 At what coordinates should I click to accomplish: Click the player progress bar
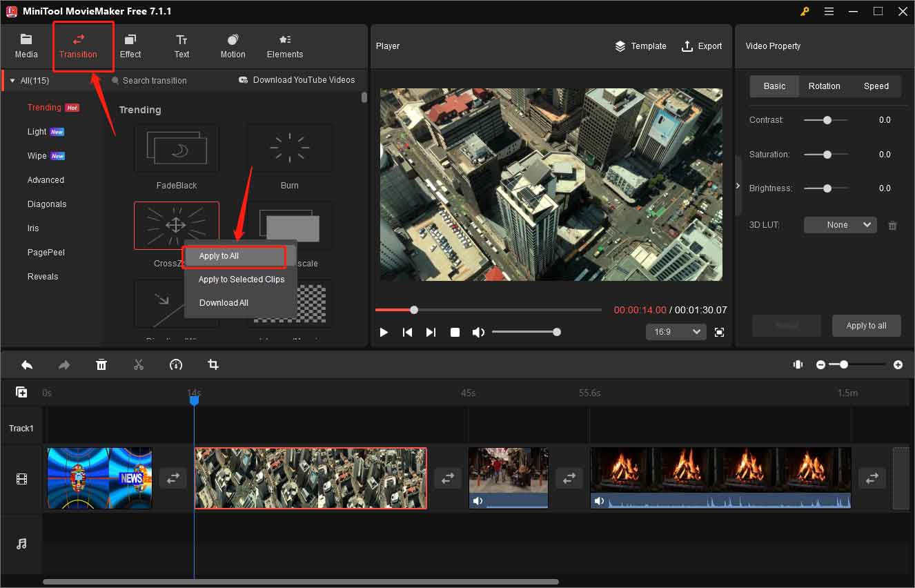(489, 310)
